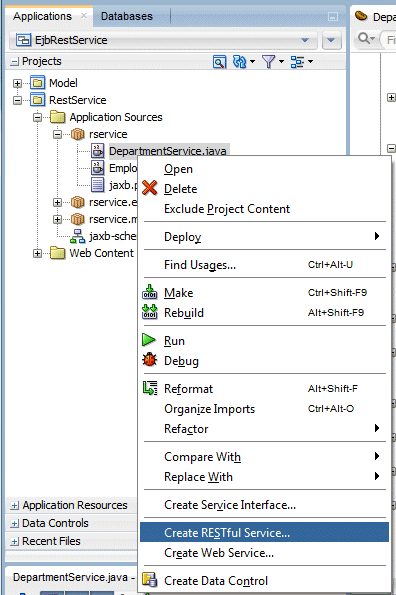Collapse the Projects panel header
Screen dimensions: 396x595
coord(14,61)
